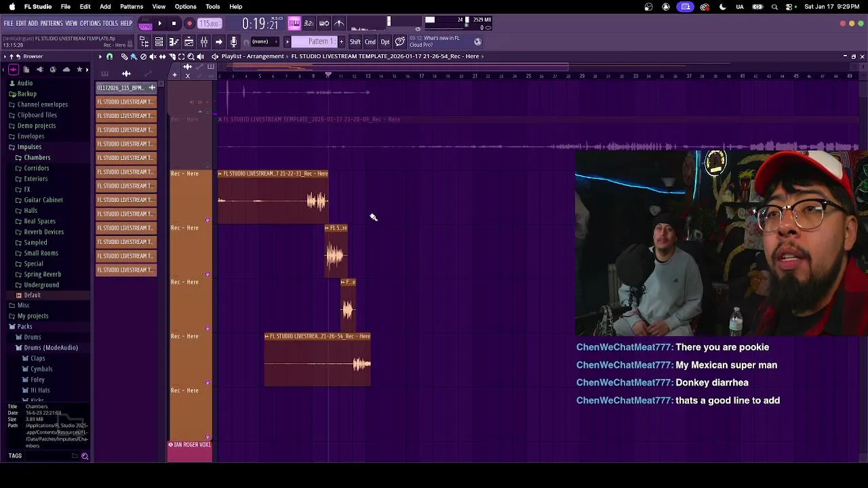Start playback with the Play button
This screenshot has height=488, width=868.
click(160, 23)
